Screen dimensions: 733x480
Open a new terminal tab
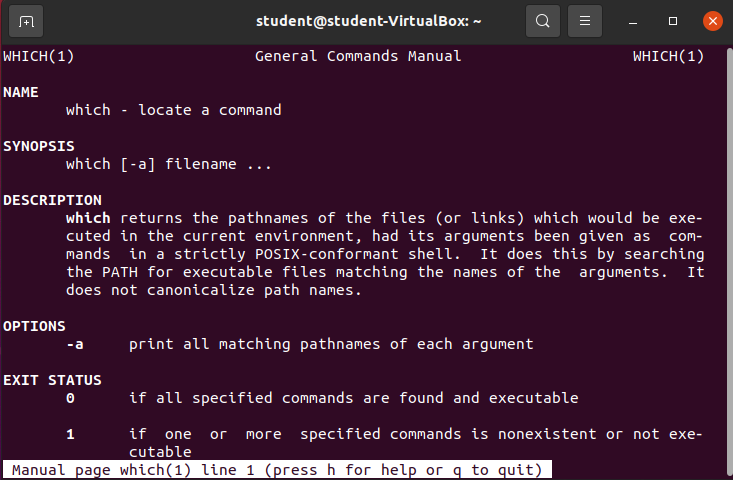(26, 21)
